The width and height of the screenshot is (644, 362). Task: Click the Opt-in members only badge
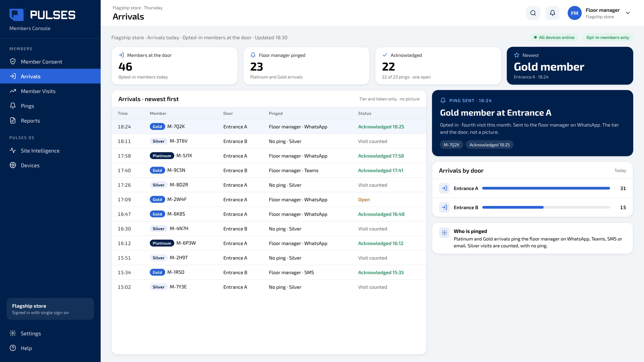click(608, 37)
